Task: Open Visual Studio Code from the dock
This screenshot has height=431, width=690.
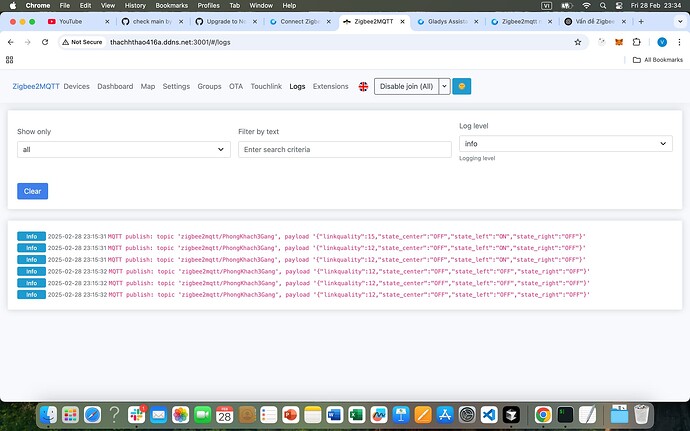Action: coord(488,414)
